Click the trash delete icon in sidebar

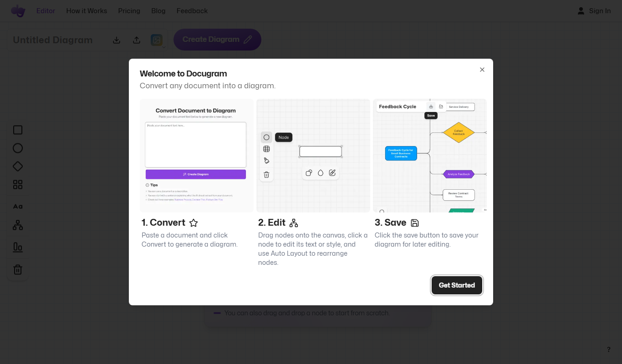18,269
